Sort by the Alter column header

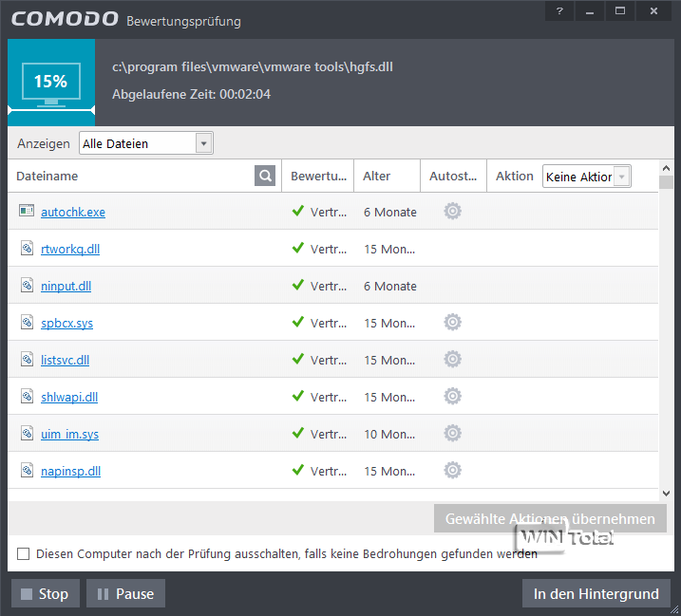pos(376,176)
